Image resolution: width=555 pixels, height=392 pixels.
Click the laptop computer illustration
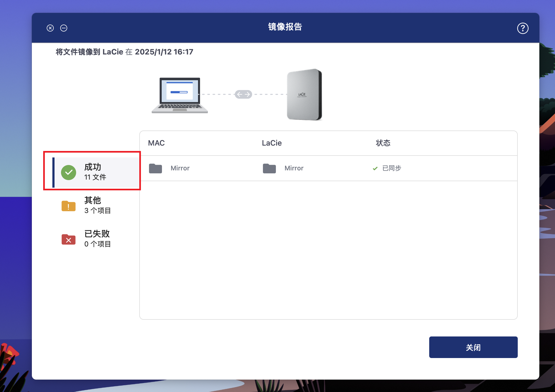(x=180, y=95)
